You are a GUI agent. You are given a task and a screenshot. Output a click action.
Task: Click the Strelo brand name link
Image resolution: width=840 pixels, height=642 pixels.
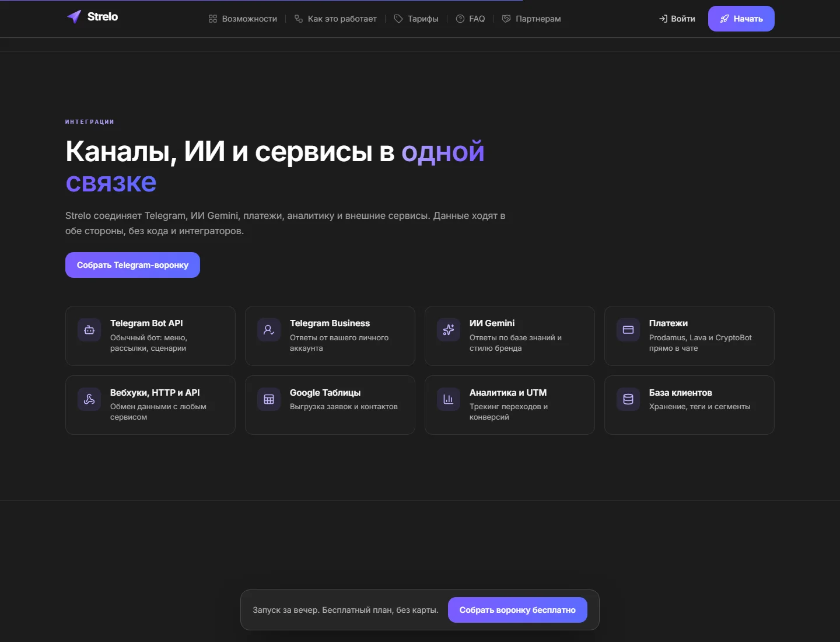[x=103, y=17]
